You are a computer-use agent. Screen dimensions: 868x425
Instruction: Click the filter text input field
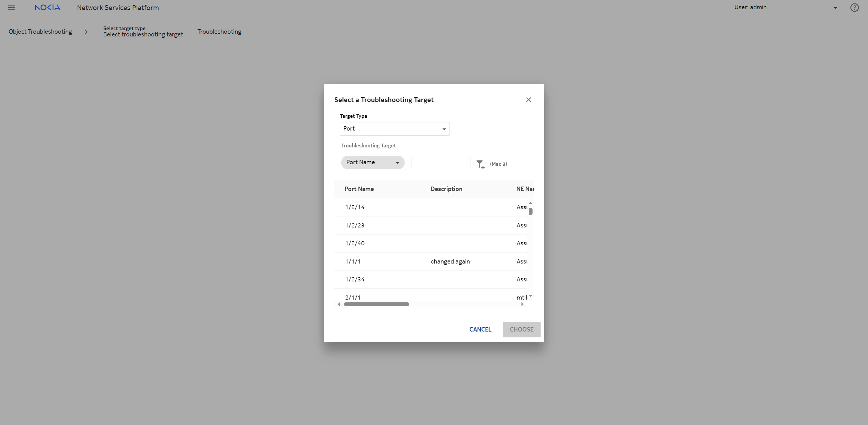[x=441, y=162]
